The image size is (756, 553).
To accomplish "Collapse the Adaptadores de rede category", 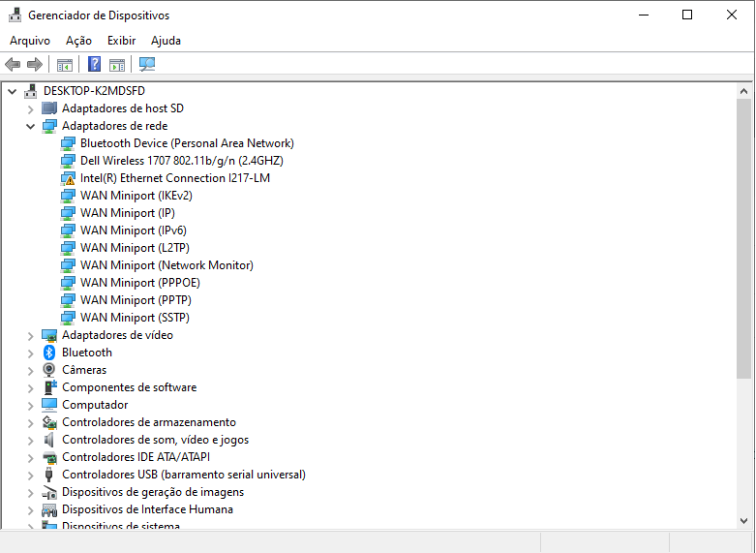I will coord(30,127).
